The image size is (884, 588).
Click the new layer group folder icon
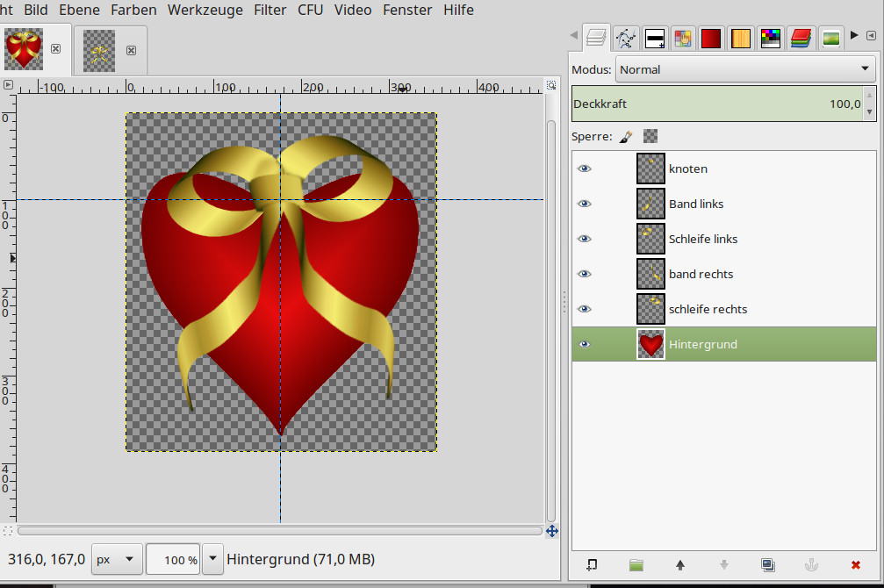[636, 565]
